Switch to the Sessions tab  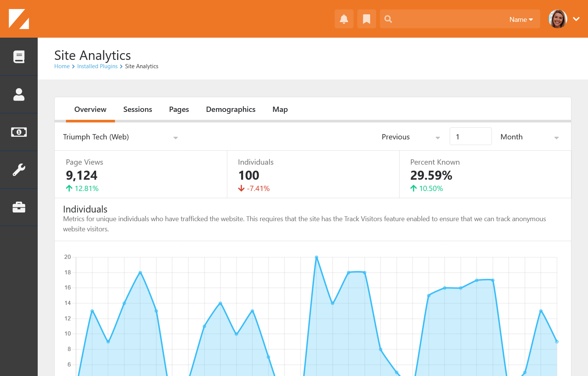[x=138, y=110]
